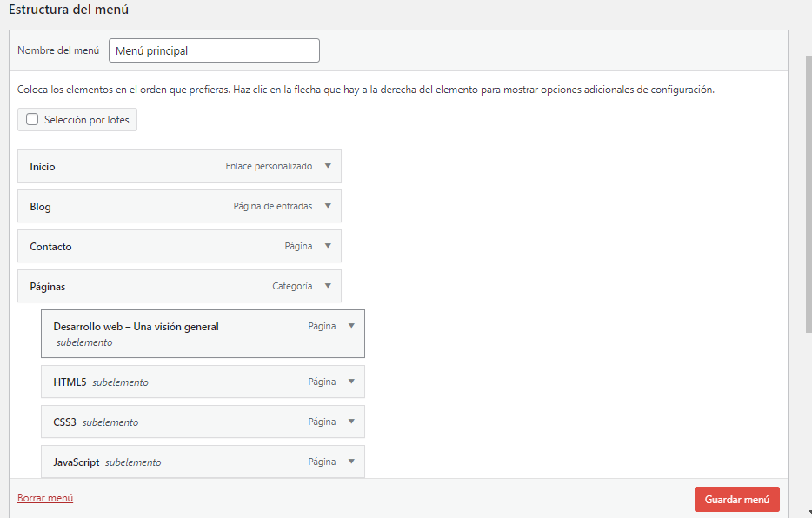
Task: Expand the JavaScript subelement arrow
Action: [x=351, y=462]
